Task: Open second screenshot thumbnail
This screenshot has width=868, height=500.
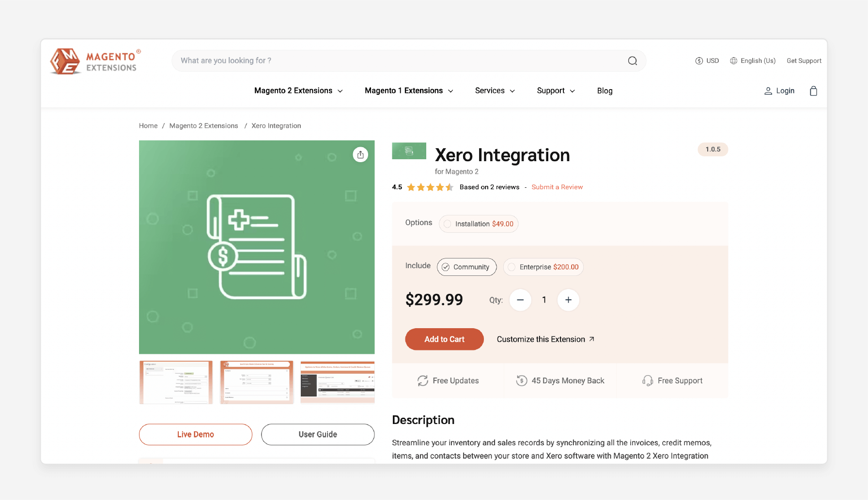Action: 257,382
